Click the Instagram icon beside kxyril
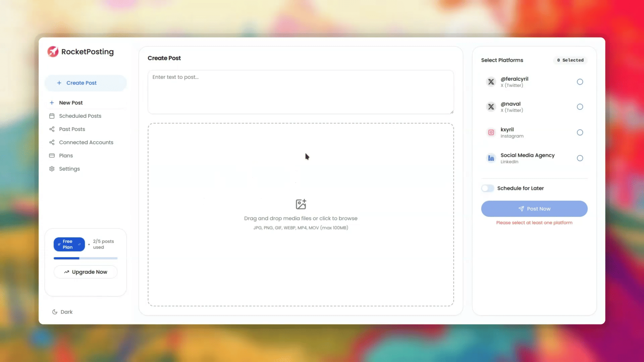Screen dimensions: 644x362 [491, 132]
